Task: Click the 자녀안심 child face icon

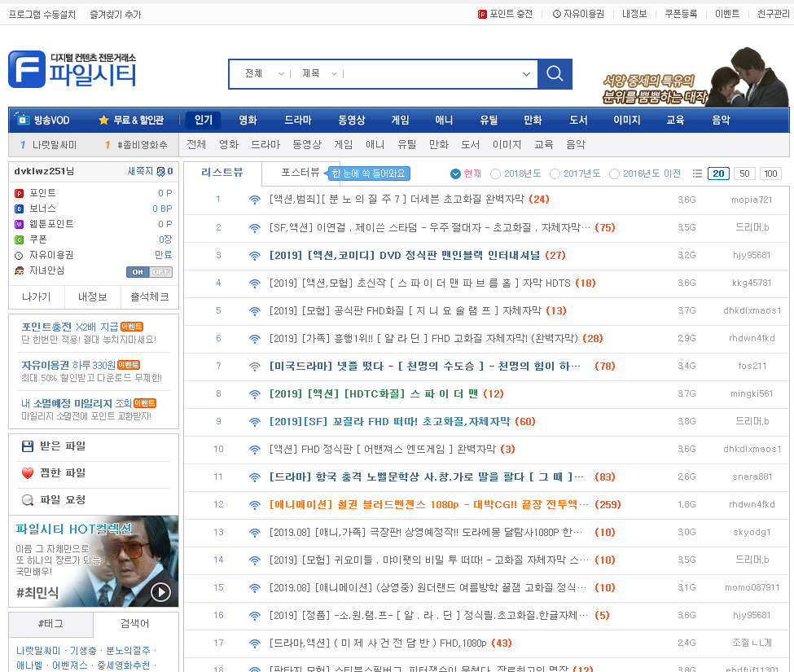Action: click(20, 270)
